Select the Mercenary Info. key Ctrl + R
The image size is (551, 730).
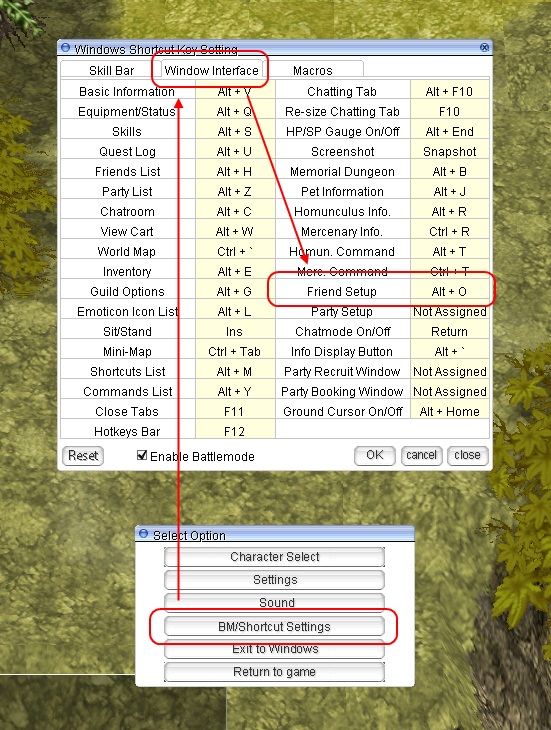pos(450,231)
